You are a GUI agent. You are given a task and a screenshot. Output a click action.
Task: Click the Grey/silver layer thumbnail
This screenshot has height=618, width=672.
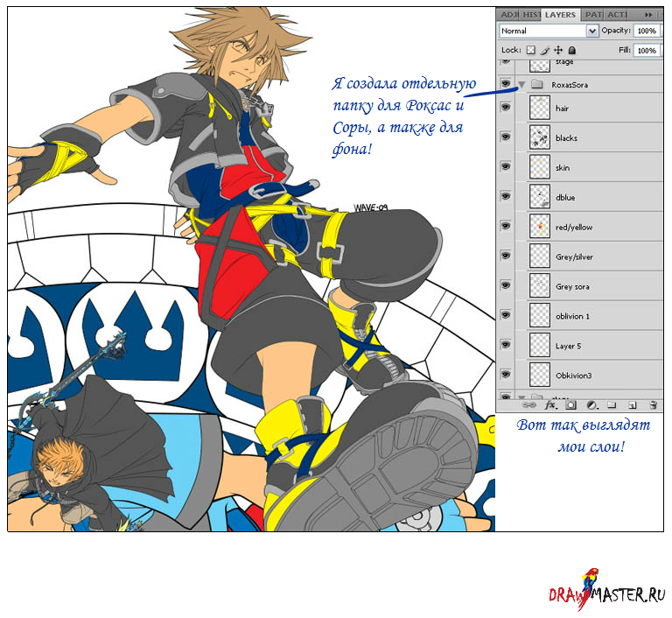coord(540,256)
